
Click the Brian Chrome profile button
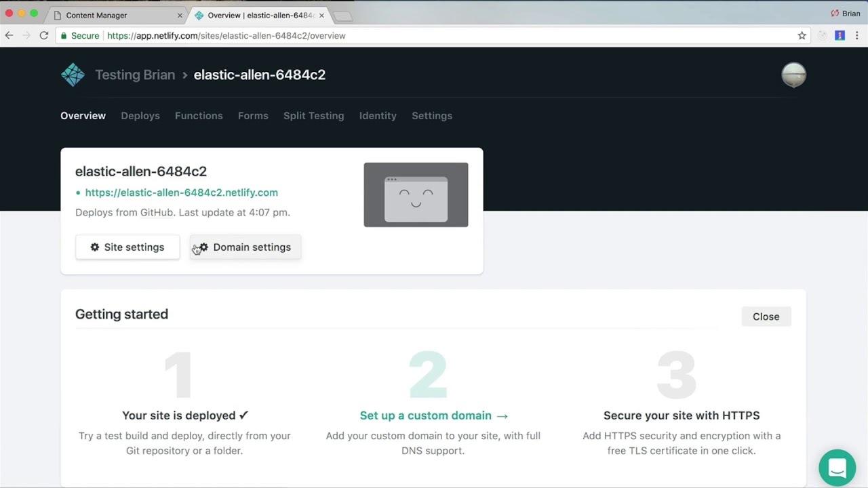846,14
